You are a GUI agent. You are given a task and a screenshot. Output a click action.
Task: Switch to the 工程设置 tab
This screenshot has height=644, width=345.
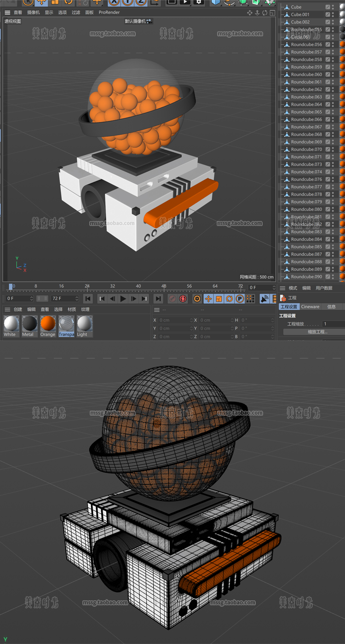(289, 307)
